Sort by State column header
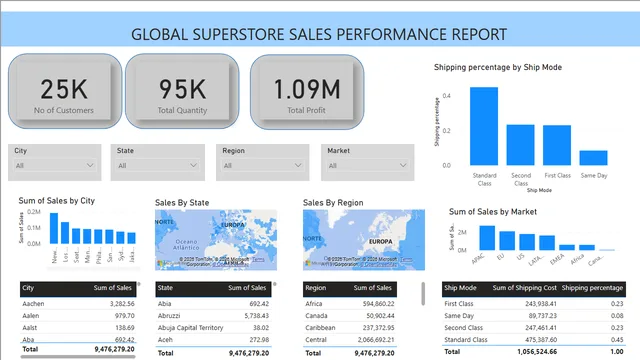The height and width of the screenshot is (360, 640). [165, 288]
